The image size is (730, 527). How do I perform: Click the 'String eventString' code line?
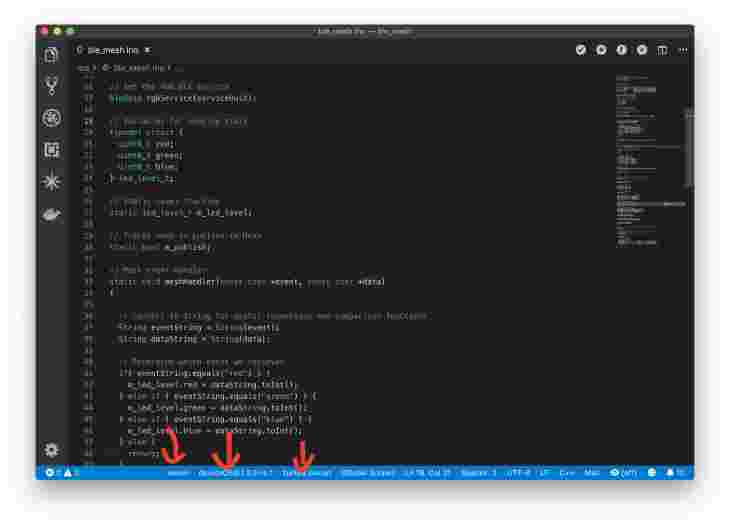pos(199,328)
